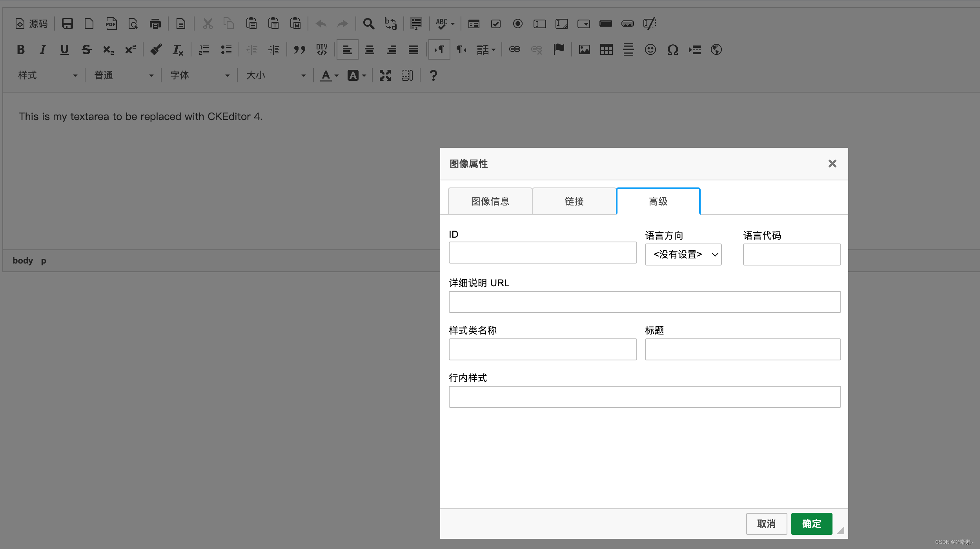Open the Format (普通) dropdown
980x549 pixels.
124,75
